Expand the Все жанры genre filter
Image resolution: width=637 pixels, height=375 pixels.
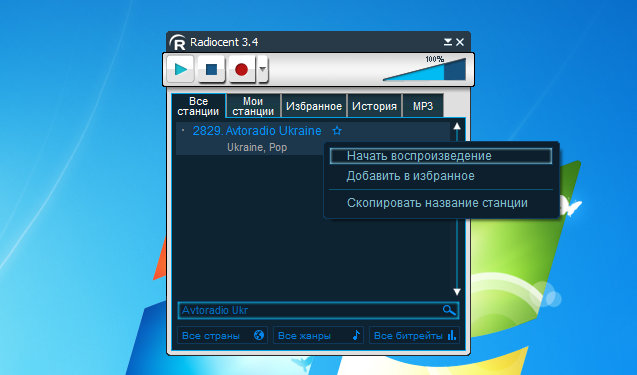[318, 336]
